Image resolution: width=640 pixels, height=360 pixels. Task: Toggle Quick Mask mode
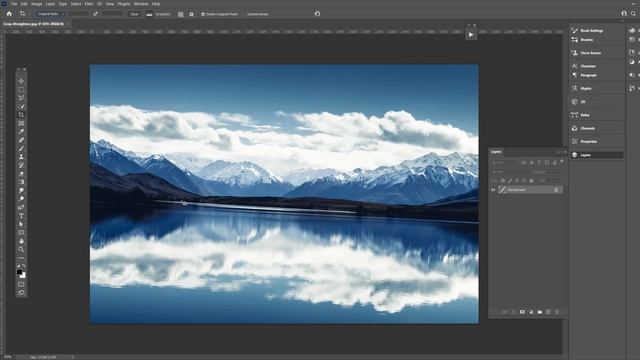[21, 284]
